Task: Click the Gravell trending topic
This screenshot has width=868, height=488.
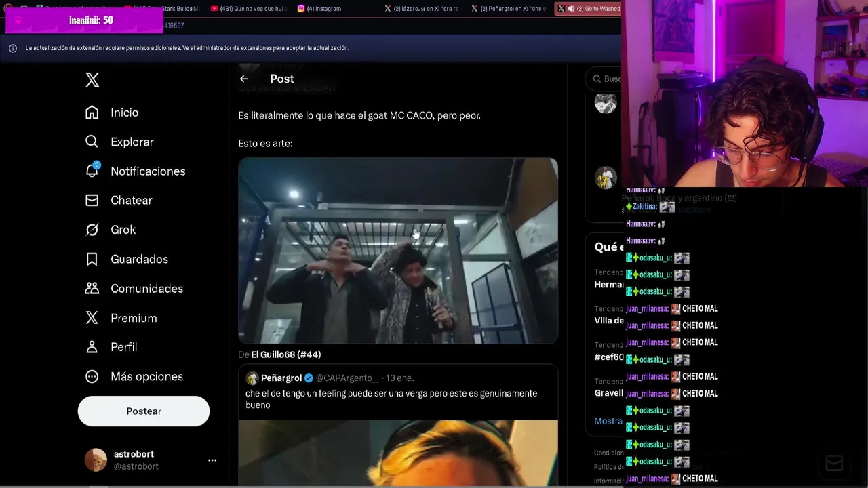Action: (608, 393)
